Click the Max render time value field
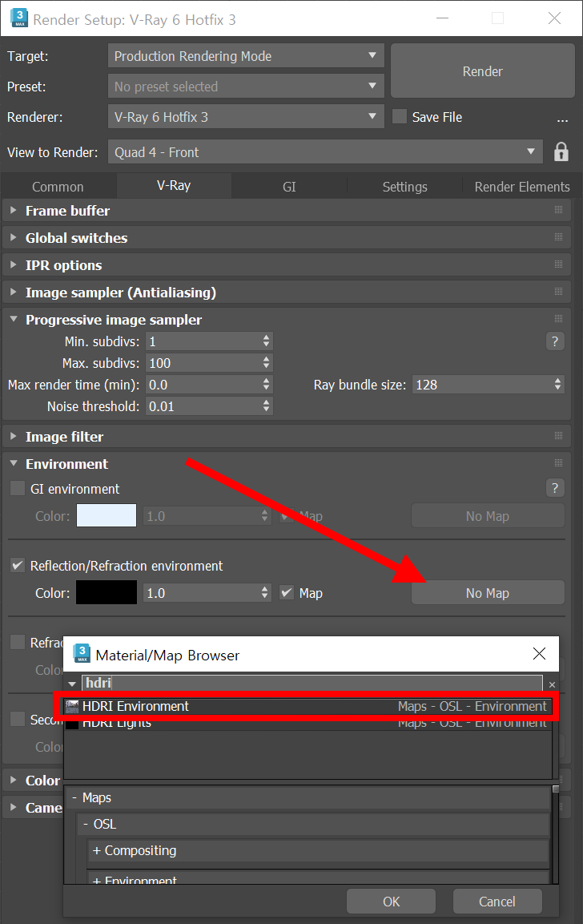The image size is (583, 924). pos(203,384)
